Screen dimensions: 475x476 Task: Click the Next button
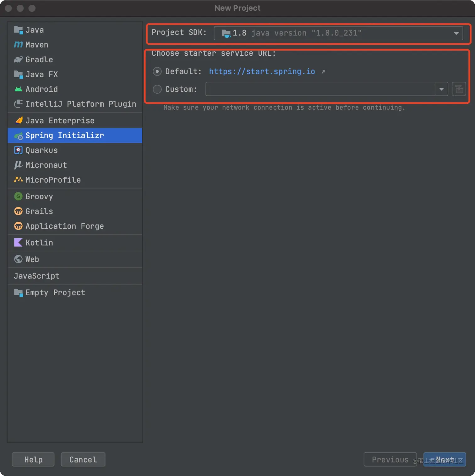[444, 459]
